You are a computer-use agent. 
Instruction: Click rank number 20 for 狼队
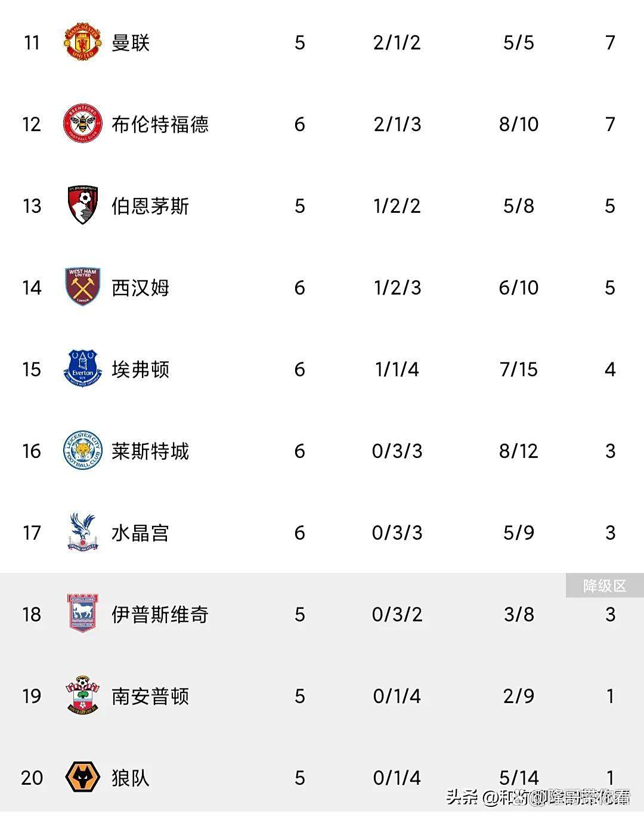(32, 778)
